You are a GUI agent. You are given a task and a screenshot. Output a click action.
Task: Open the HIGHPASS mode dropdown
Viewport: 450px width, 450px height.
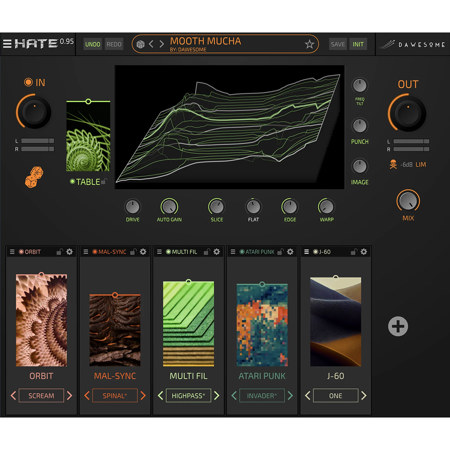pyautogui.click(x=188, y=396)
